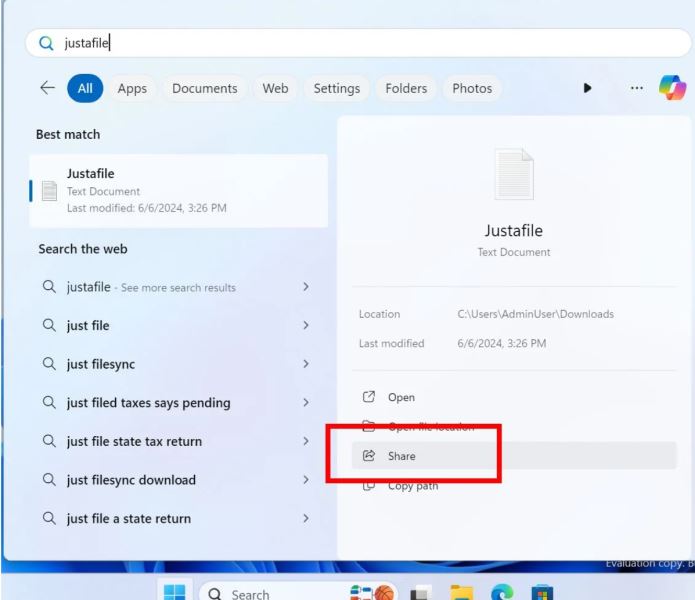Click the Share action for Justafile
The width and height of the screenshot is (695, 600).
[514, 456]
